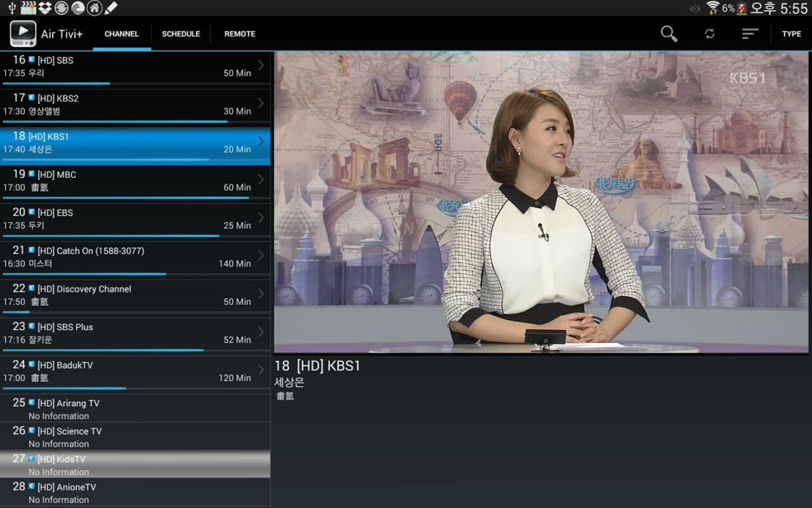The image size is (812, 508).
Task: Open the Air Tivi+ app logo
Action: click(23, 34)
